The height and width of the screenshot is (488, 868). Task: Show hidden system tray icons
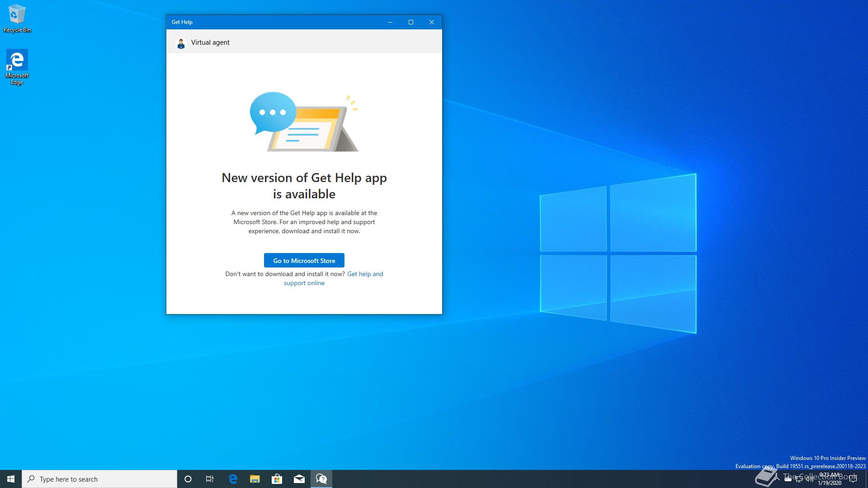(x=777, y=479)
